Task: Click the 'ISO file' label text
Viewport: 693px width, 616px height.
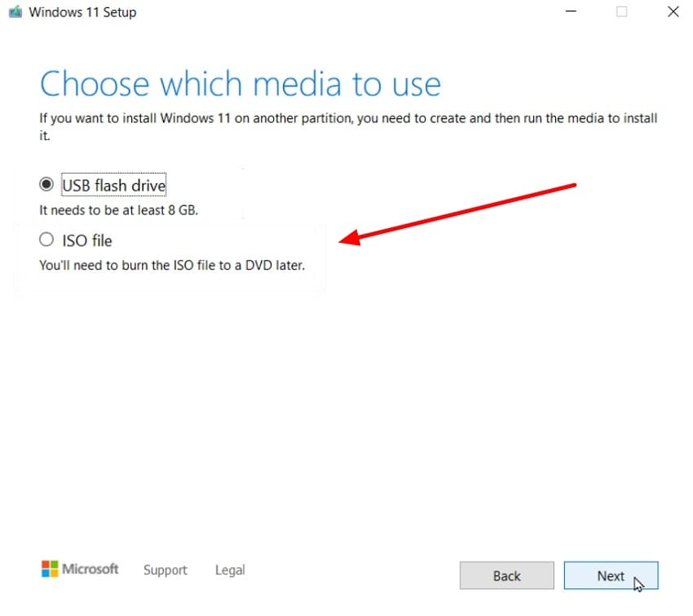Action: point(87,240)
